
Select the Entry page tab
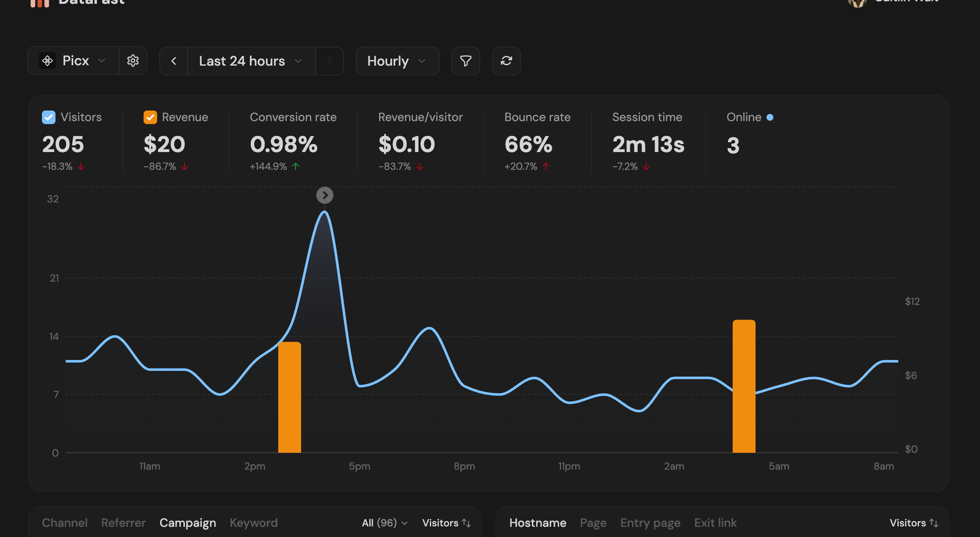click(x=650, y=523)
